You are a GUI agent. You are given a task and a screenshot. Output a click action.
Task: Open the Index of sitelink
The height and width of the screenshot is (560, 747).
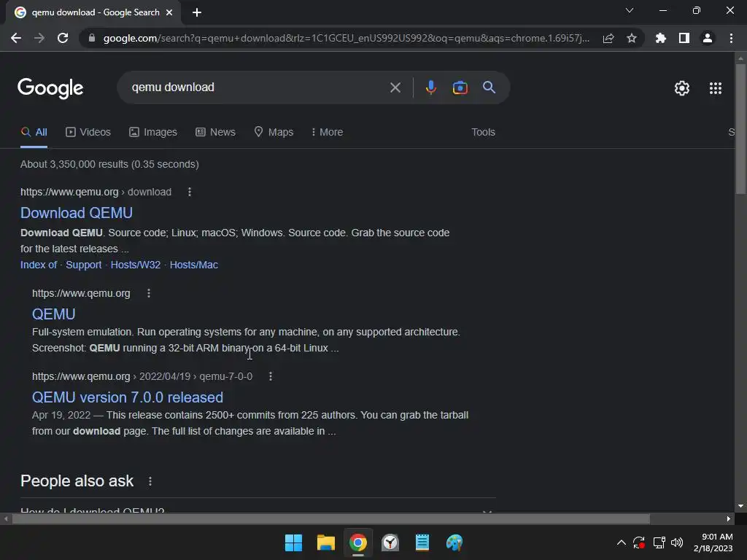[x=39, y=265]
